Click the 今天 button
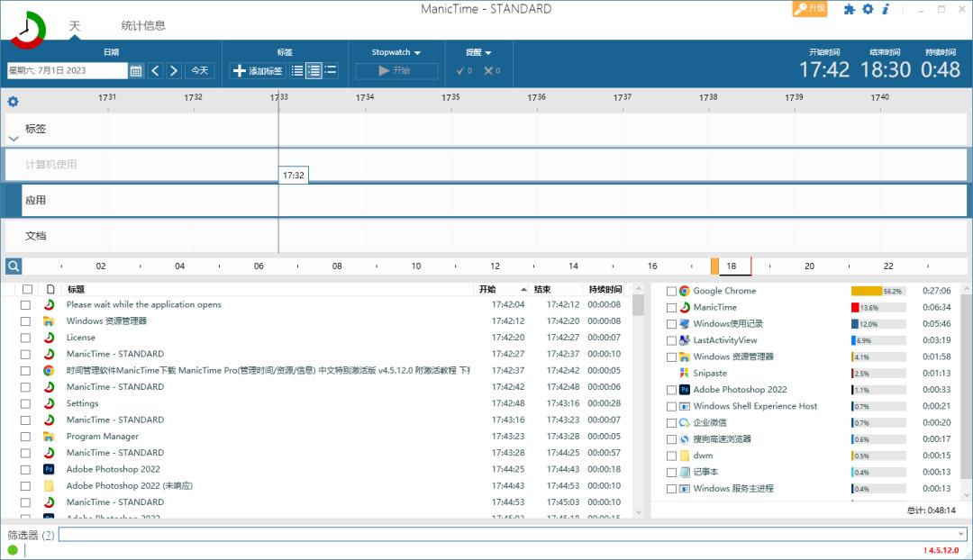This screenshot has width=973, height=560. click(199, 70)
